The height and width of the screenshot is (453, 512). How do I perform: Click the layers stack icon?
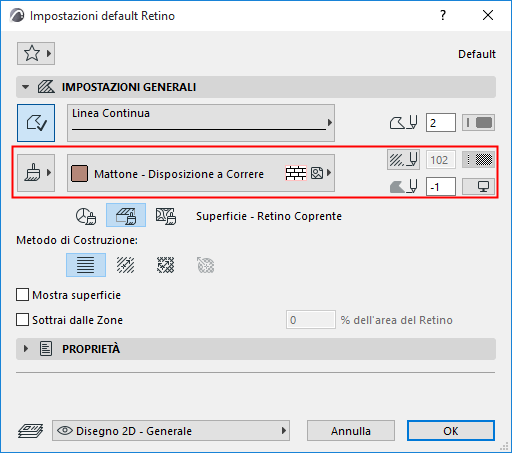tap(30, 431)
